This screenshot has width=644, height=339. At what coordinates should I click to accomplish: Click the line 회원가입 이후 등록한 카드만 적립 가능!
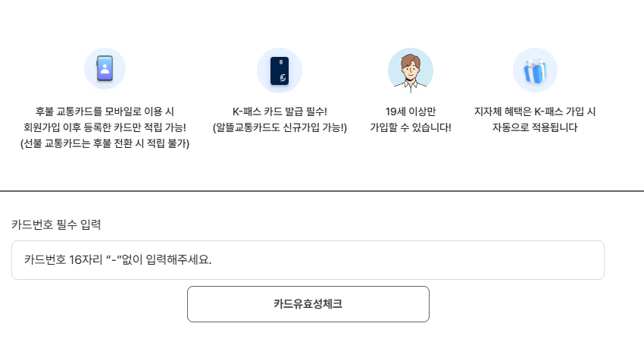click(x=105, y=127)
